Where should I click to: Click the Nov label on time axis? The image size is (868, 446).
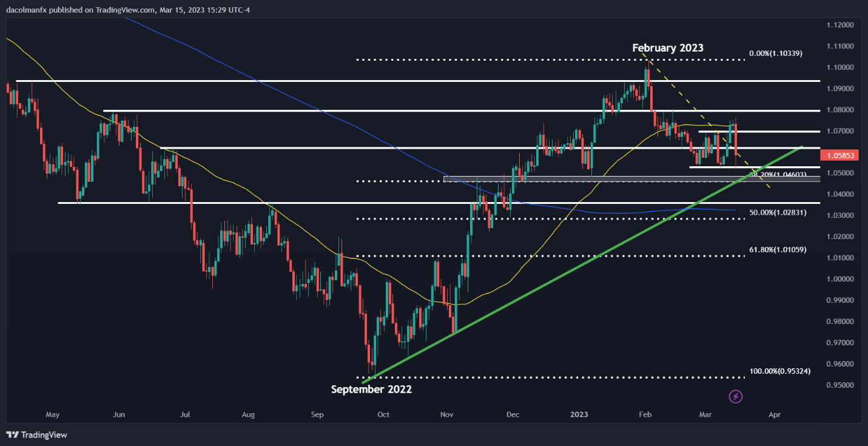[447, 415]
